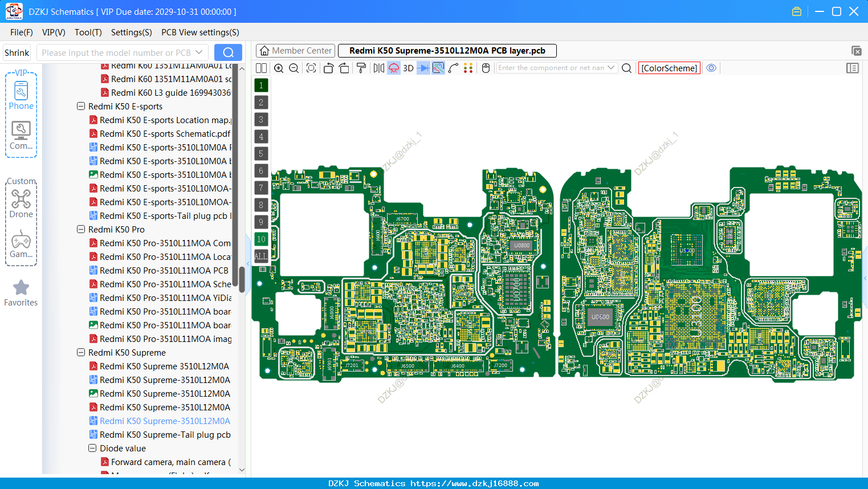Click the colored dots grid icon

click(468, 68)
